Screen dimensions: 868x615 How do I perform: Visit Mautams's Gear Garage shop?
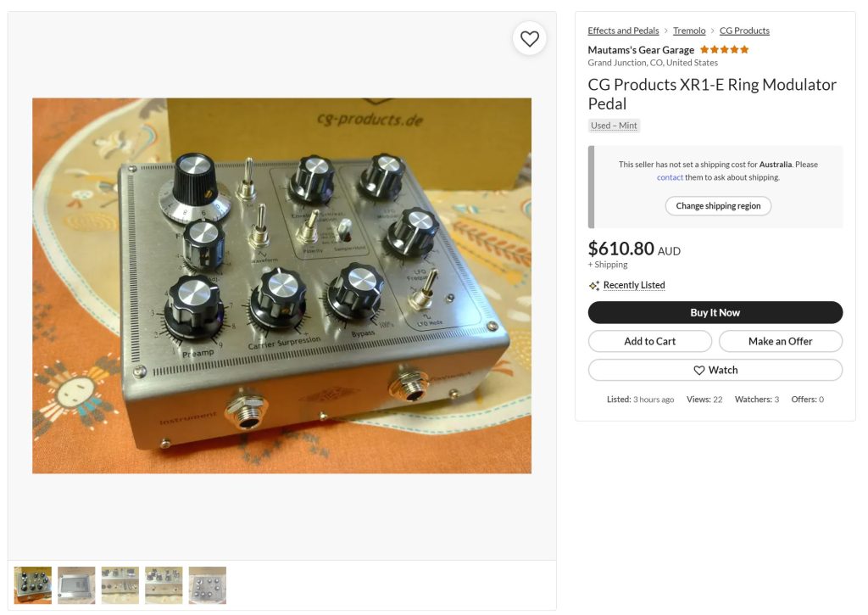641,50
